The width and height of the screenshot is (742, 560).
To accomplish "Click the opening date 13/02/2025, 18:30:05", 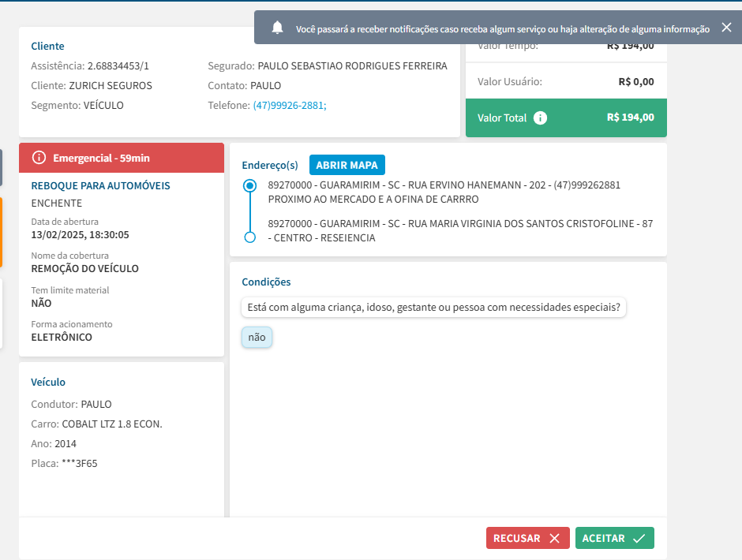I will click(x=80, y=234).
